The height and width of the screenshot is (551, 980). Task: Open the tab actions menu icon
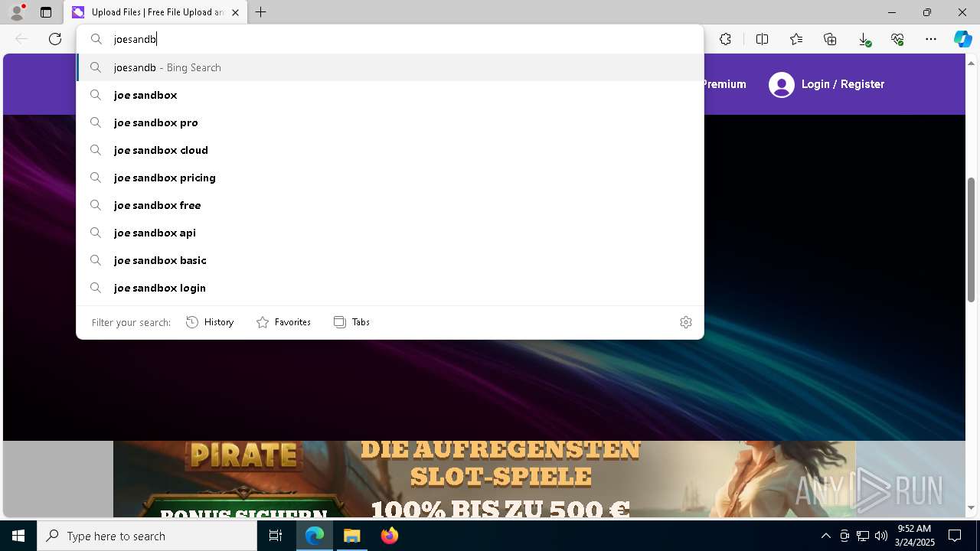[x=46, y=12]
